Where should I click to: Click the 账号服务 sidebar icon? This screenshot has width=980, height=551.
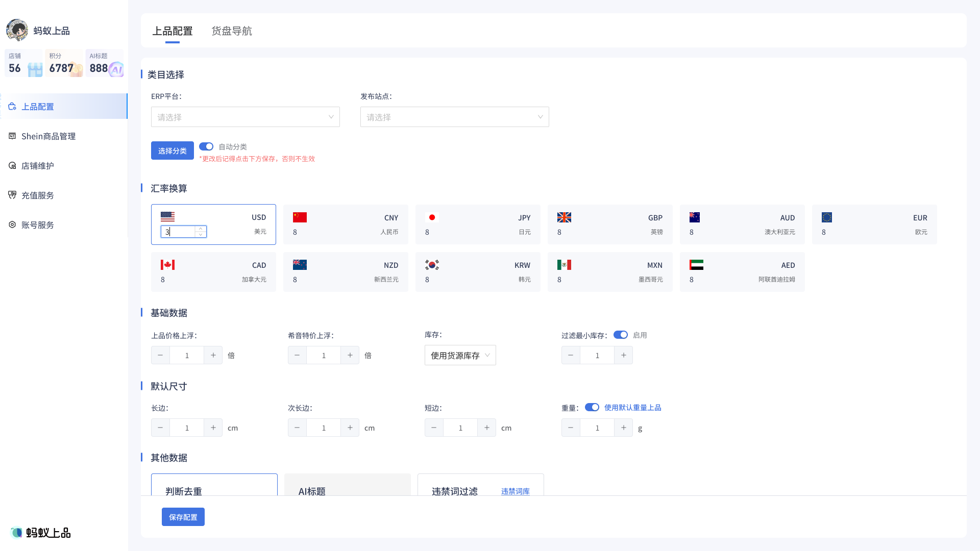tap(12, 225)
